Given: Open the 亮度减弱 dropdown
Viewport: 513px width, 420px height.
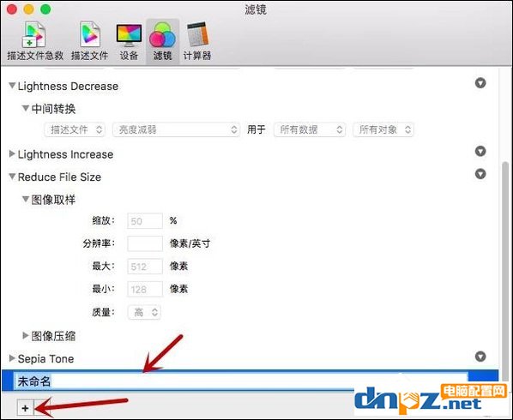Looking at the screenshot, I should pos(176,129).
